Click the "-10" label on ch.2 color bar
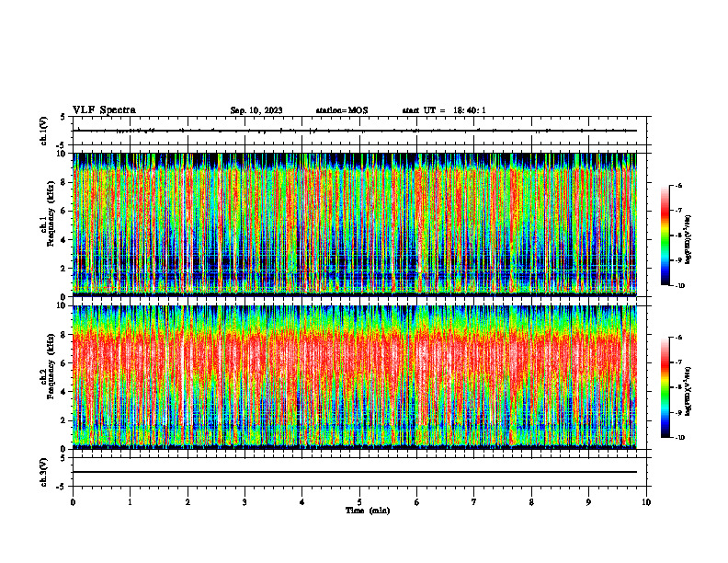Viewport: 728px width, 563px height. [679, 438]
